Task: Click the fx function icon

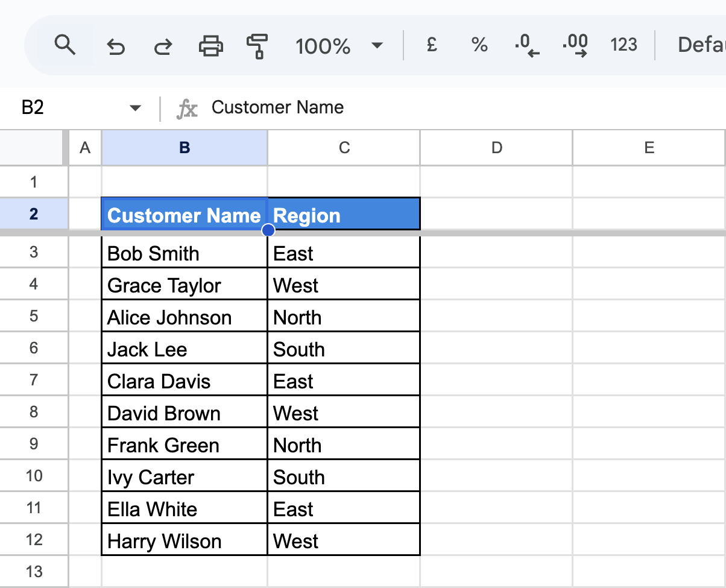Action: point(187,109)
